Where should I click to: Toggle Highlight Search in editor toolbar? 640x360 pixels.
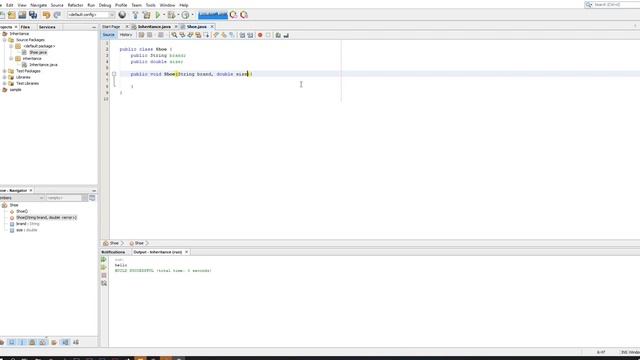tap(198, 35)
